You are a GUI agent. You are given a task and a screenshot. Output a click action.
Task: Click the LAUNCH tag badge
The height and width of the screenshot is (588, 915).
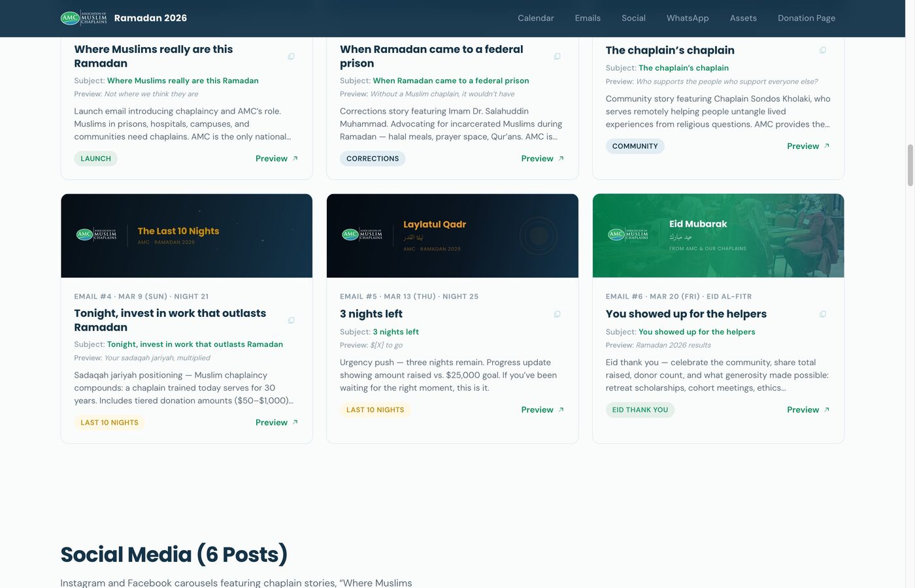(x=95, y=159)
